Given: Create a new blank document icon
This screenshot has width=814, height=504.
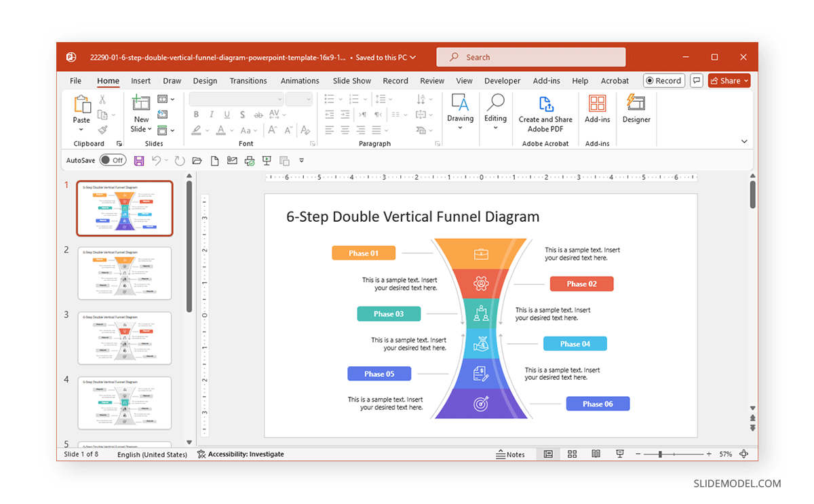Looking at the screenshot, I should click(215, 161).
